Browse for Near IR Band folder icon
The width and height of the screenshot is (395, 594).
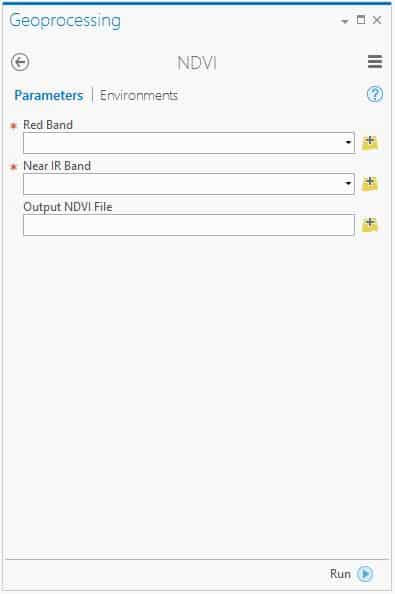(370, 184)
